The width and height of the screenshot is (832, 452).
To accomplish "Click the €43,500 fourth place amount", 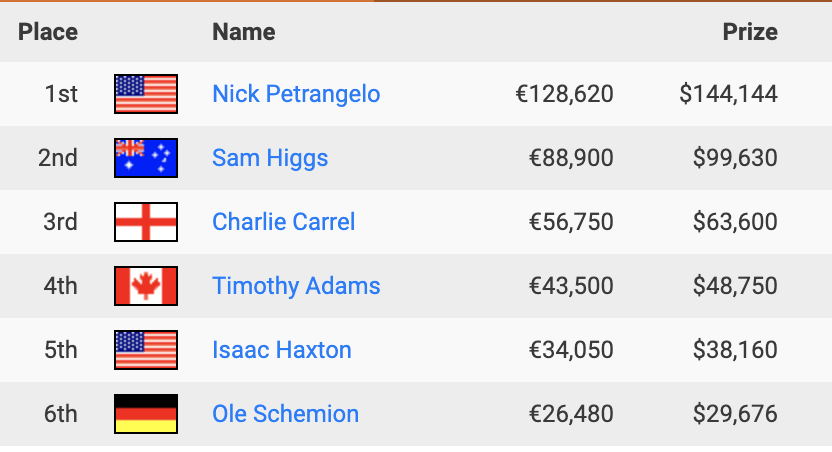I will coord(571,286).
